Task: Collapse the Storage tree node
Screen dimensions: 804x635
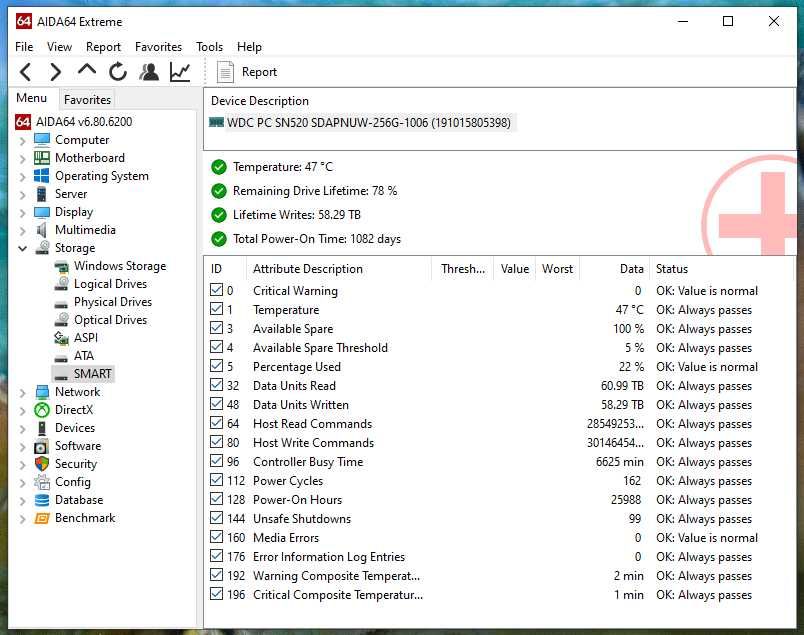Action: point(22,248)
